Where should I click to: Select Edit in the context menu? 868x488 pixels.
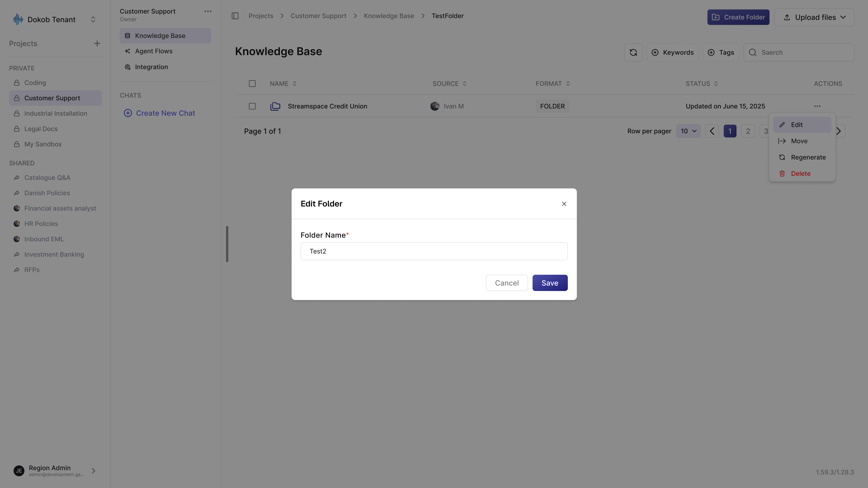(802, 125)
